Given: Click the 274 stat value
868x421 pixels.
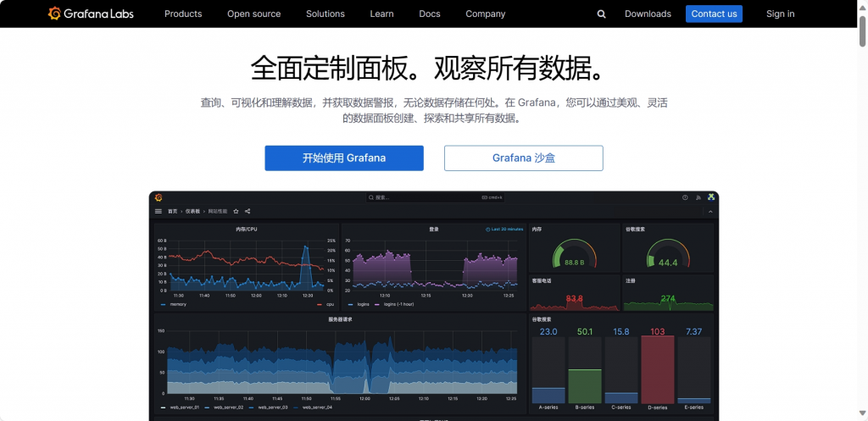Looking at the screenshot, I should (668, 299).
